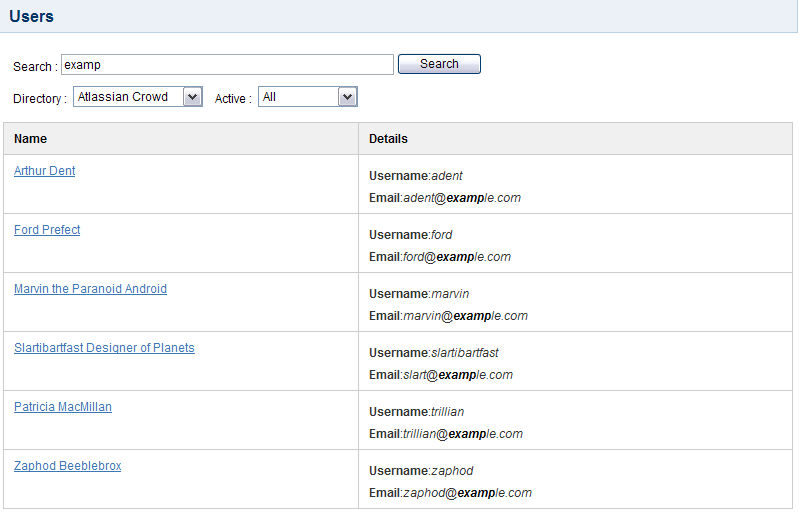Click the Active dropdown arrow button
Screen dimensions: 799x516
click(348, 97)
